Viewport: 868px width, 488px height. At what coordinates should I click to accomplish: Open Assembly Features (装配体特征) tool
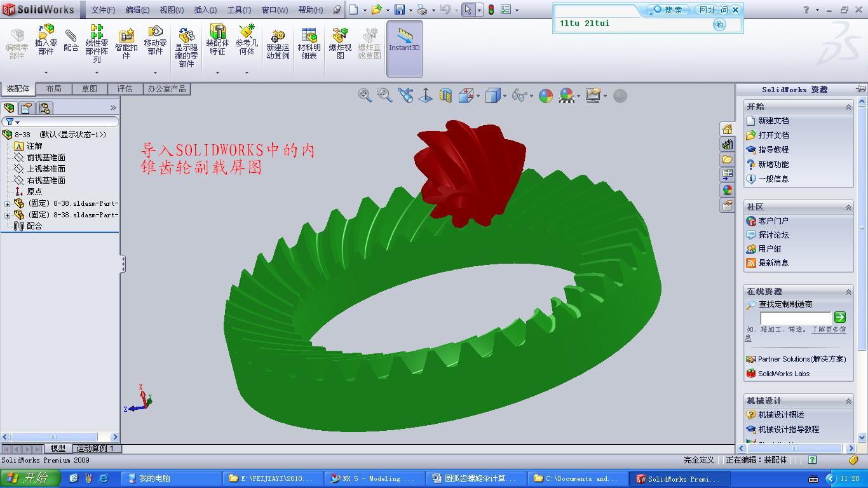[217, 39]
